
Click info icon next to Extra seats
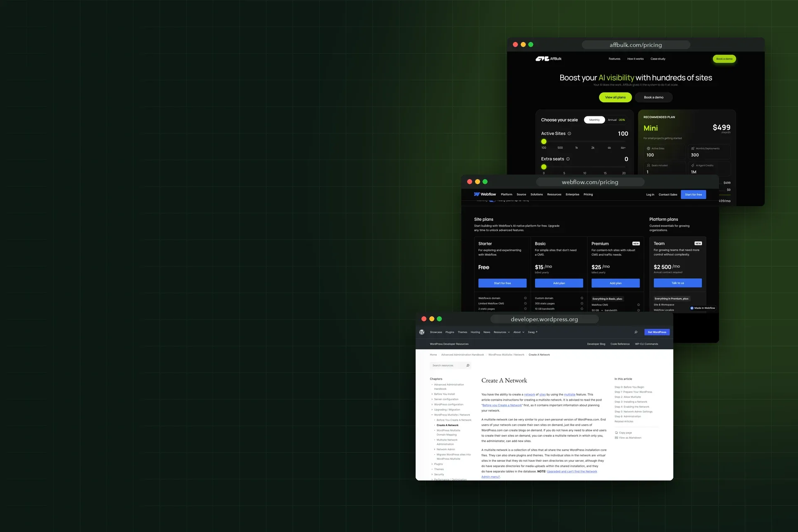tap(568, 159)
